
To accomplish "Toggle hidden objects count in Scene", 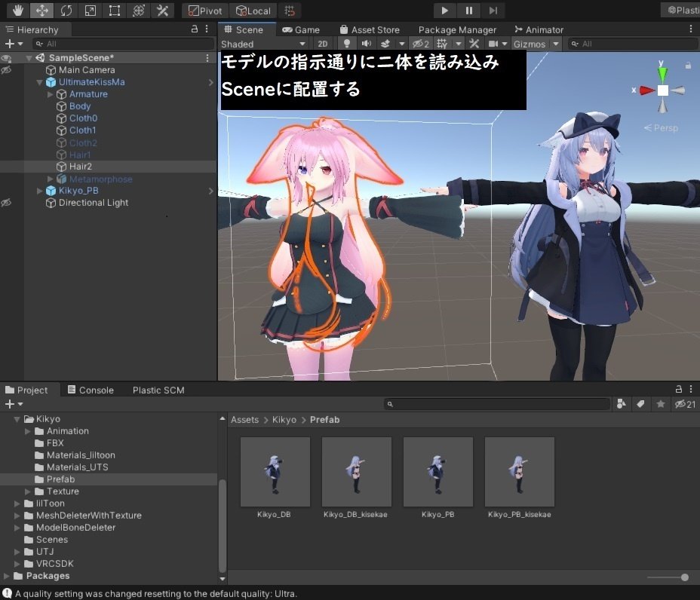I will coord(421,44).
